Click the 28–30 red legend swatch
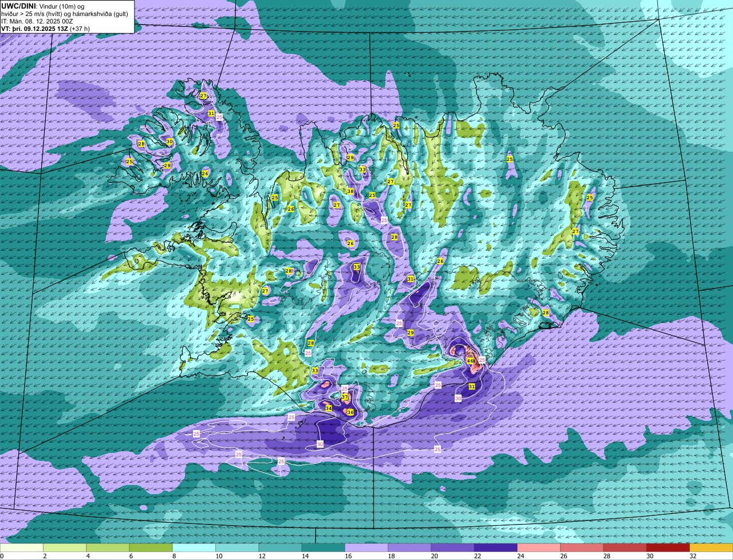The width and height of the screenshot is (733, 560). (x=625, y=548)
